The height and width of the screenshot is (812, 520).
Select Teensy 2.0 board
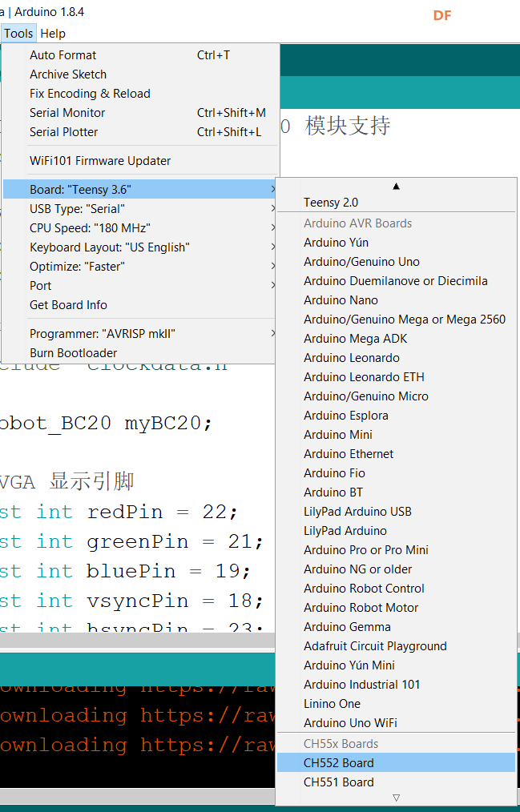point(397,202)
